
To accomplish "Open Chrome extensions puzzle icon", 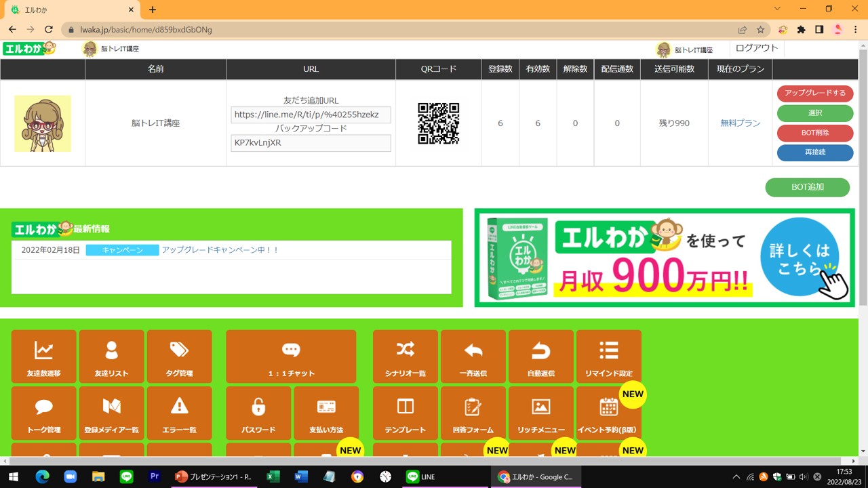I will pos(801,30).
